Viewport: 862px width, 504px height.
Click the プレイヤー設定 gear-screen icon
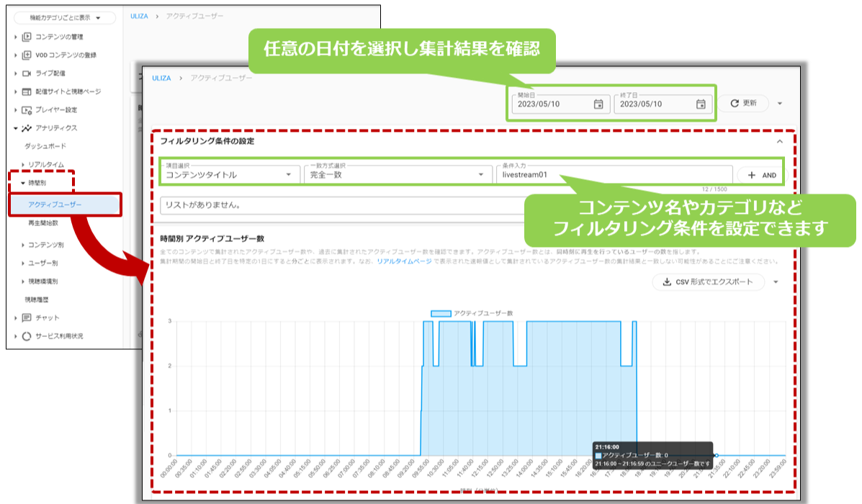click(27, 110)
